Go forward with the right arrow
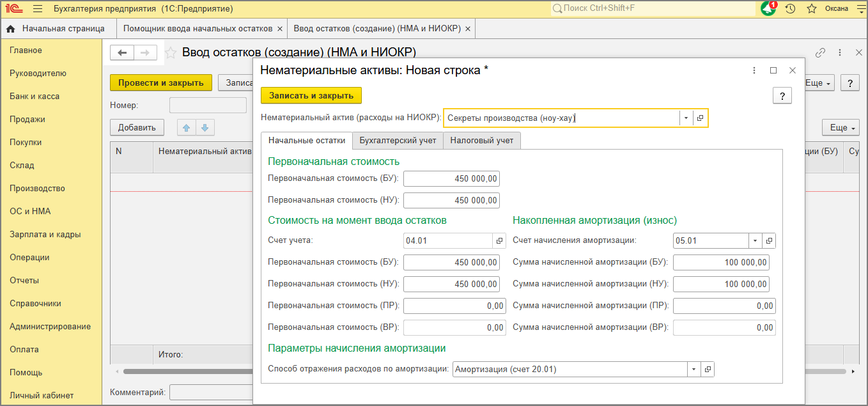Image resolution: width=868 pixels, height=406 pixels. click(x=145, y=53)
